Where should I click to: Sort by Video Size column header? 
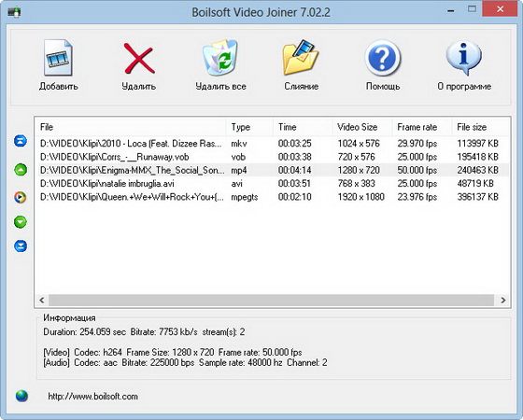point(362,127)
